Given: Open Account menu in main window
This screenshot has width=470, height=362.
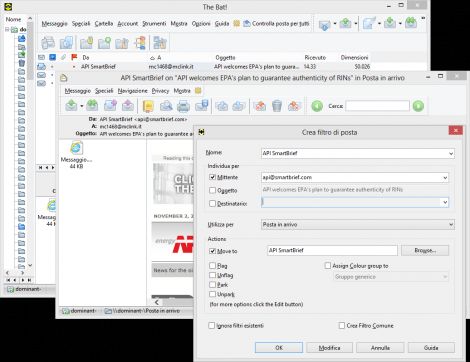Looking at the screenshot, I should click(127, 23).
